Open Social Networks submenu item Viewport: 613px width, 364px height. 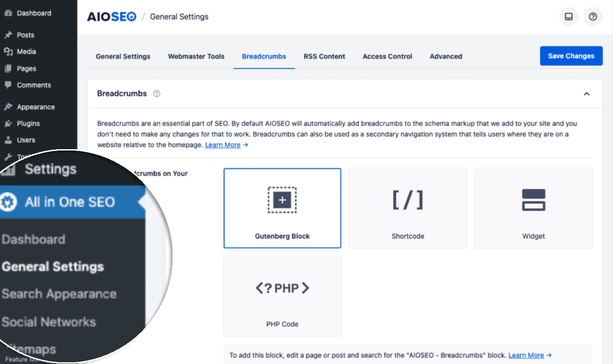[49, 322]
